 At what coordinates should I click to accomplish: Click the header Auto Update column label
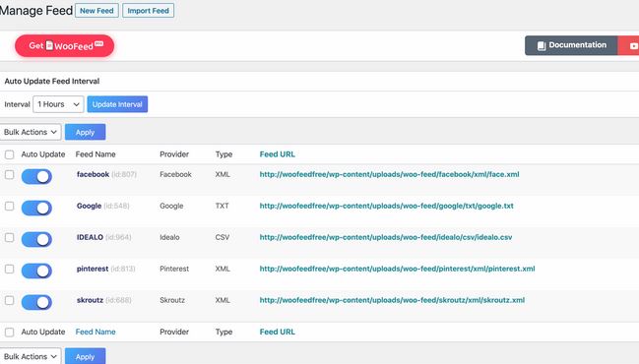(43, 154)
